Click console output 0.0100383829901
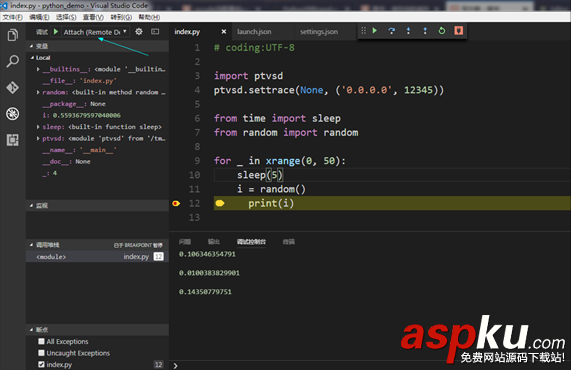The image size is (571, 370). (209, 273)
